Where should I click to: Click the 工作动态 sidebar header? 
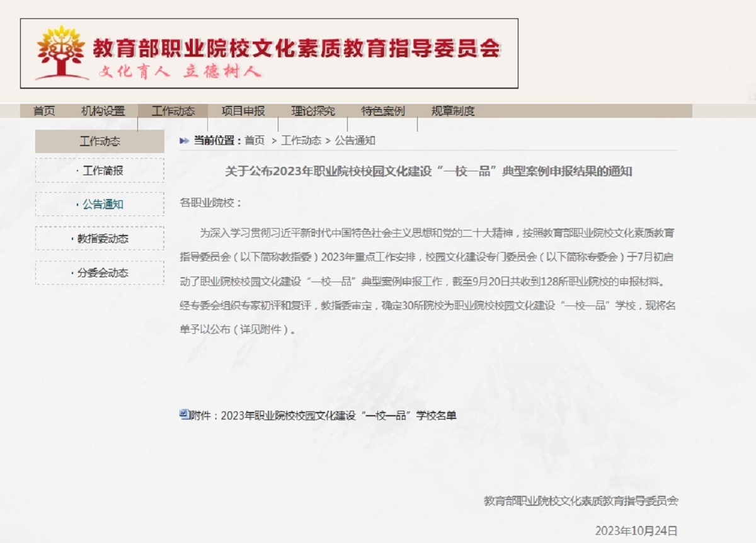pyautogui.click(x=100, y=141)
